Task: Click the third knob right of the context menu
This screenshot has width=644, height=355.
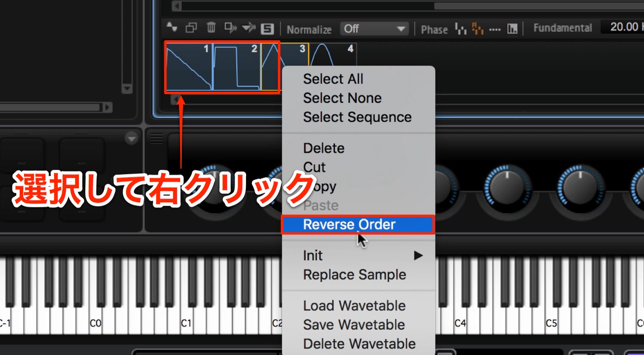Action: [x=580, y=187]
